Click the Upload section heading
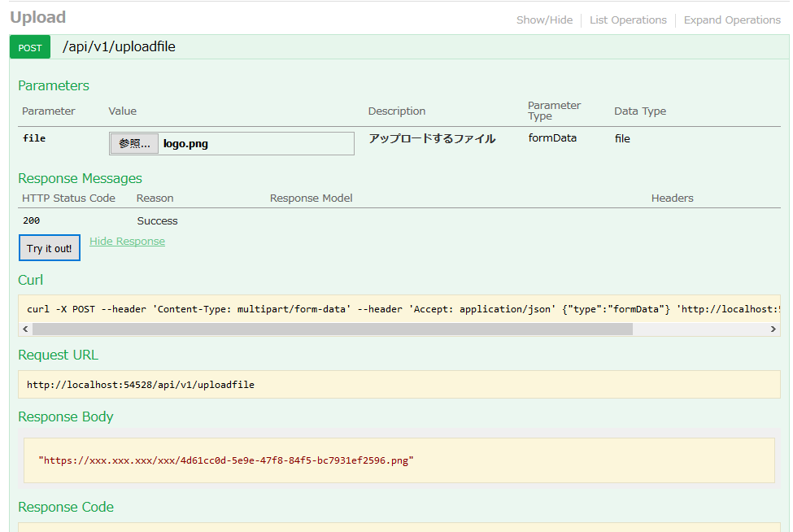 pos(38,18)
